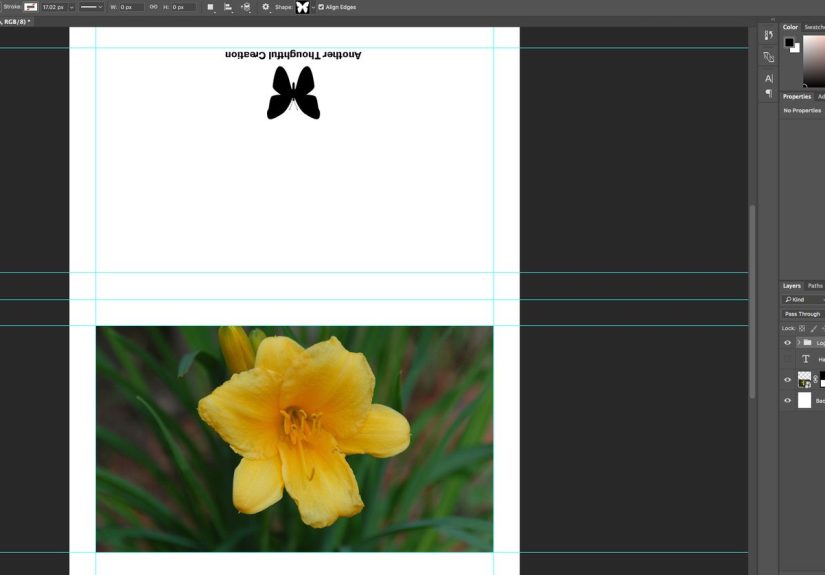Click the black butterfly shape on canvas
The width and height of the screenshot is (825, 575).
tap(293, 93)
